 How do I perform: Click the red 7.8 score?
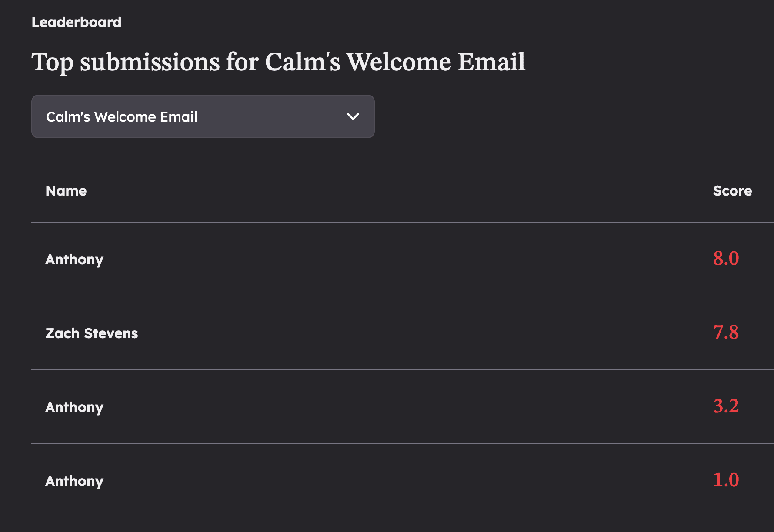726,332
